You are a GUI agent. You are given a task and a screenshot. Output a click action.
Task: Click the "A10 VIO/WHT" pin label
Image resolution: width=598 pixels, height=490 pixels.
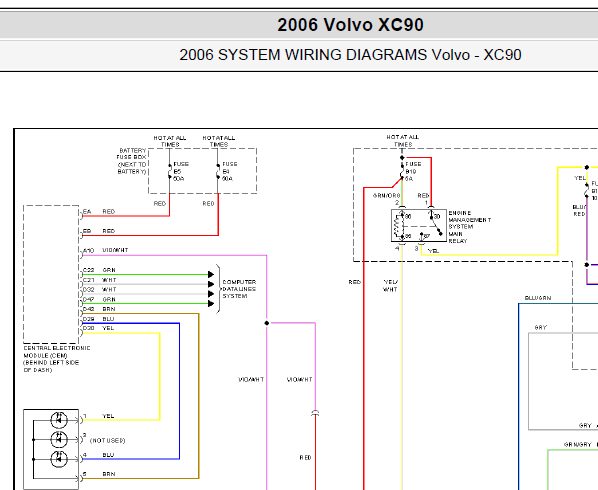tap(106, 251)
